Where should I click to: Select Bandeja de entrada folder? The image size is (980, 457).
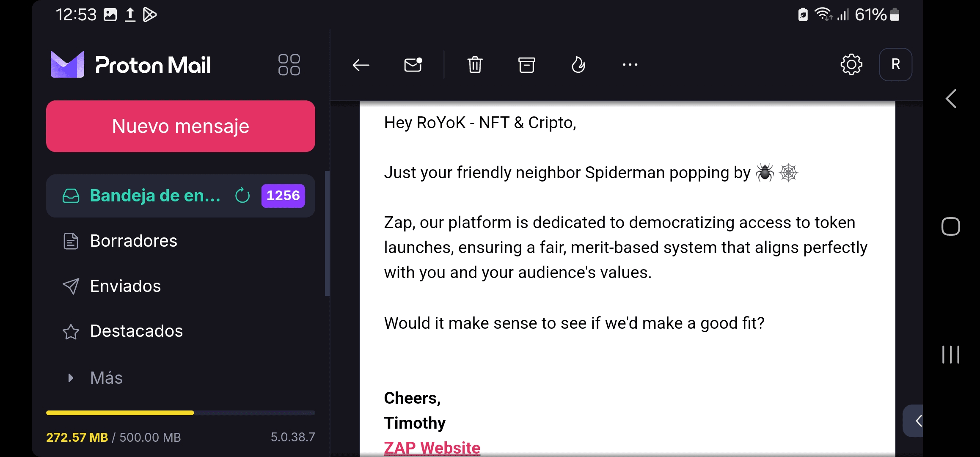[x=155, y=195]
